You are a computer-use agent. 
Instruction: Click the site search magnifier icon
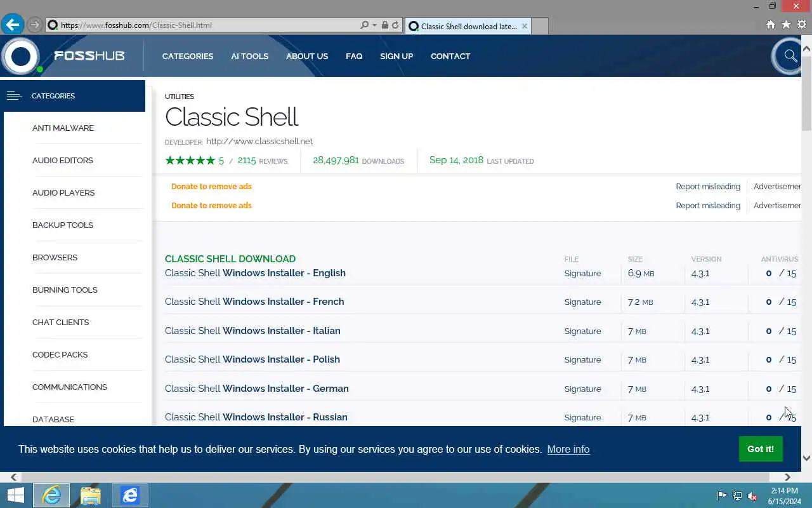tap(790, 56)
